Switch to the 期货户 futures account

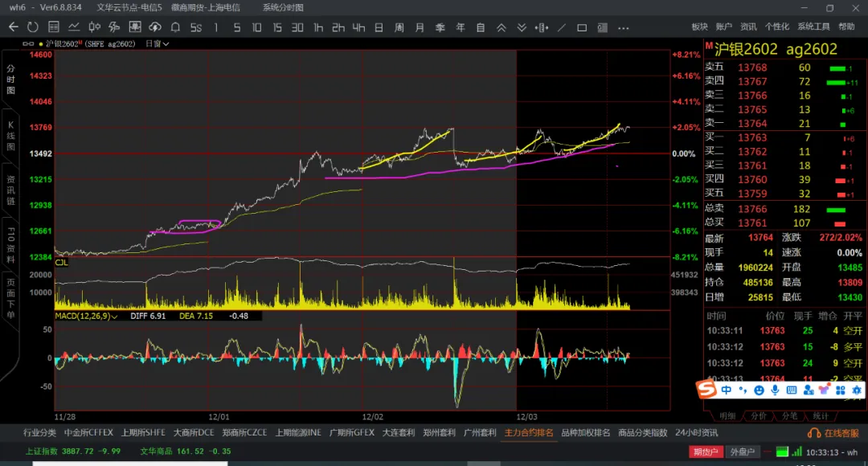(x=705, y=452)
